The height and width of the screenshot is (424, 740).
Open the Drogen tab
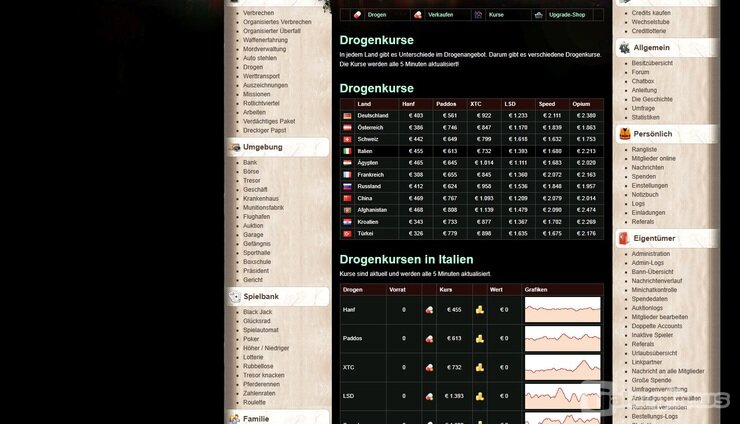tap(377, 15)
